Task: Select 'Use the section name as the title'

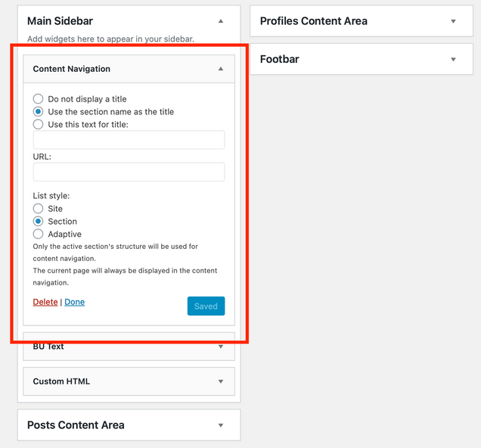Action: click(39, 112)
